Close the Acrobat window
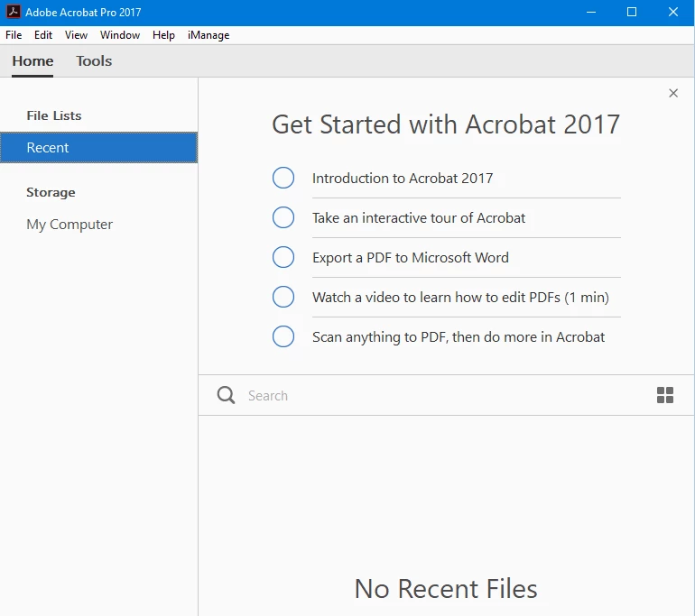Screen dimensions: 695x616 tap(672, 12)
